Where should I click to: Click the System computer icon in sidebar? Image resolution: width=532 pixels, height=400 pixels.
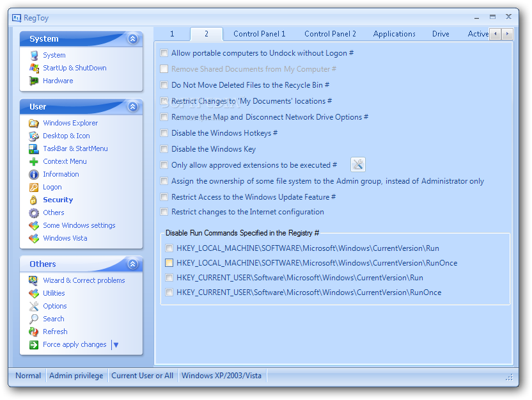tap(34, 55)
